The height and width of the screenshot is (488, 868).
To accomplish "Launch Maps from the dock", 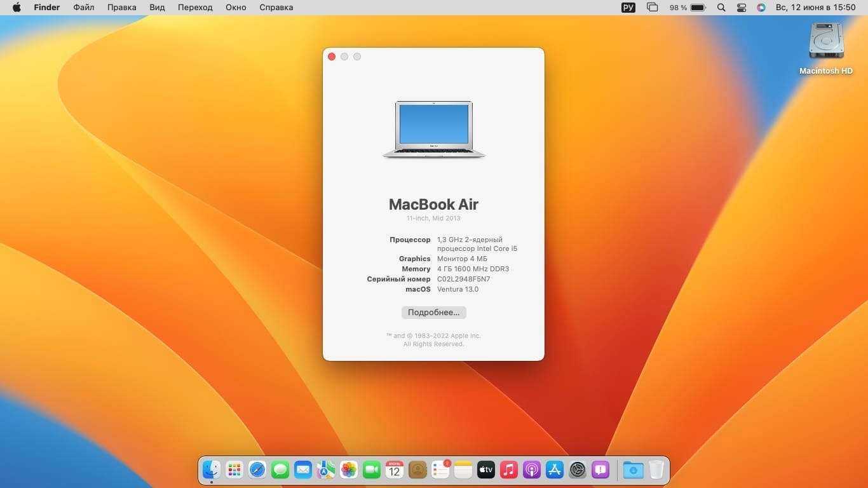I will click(326, 470).
